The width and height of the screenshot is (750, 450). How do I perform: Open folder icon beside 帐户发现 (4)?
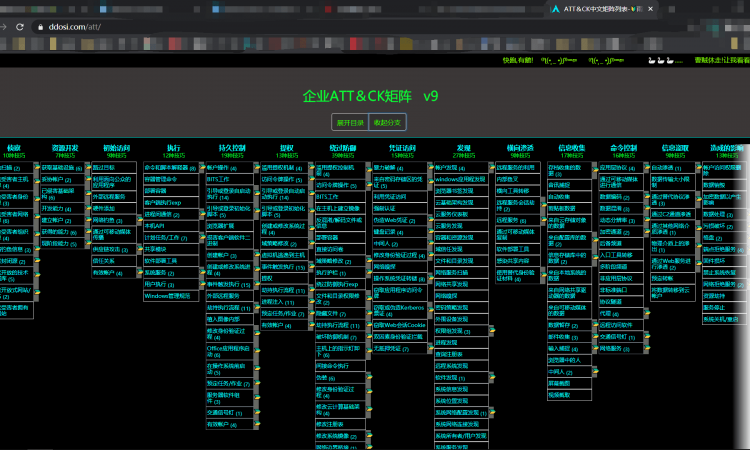tap(492, 168)
